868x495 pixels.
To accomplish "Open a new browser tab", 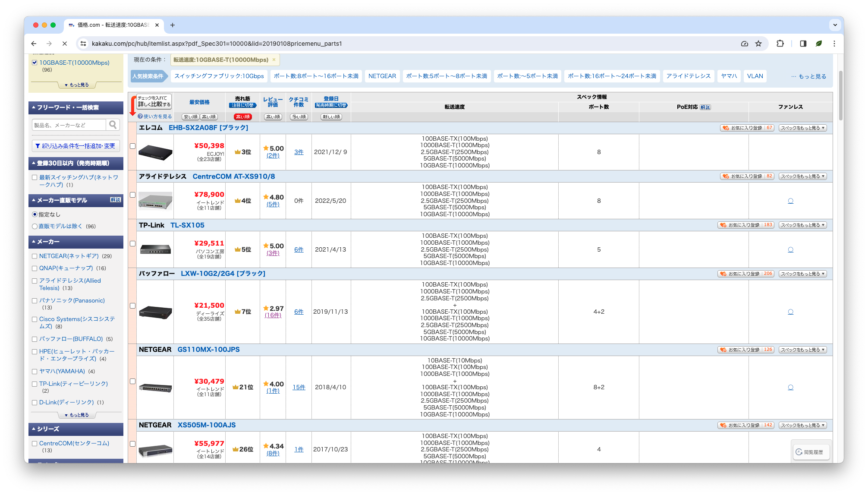I will 173,25.
